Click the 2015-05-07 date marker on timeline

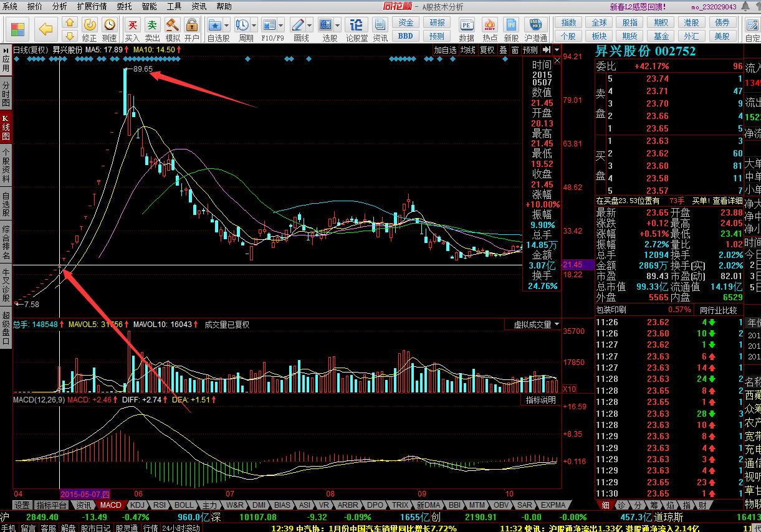[86, 493]
